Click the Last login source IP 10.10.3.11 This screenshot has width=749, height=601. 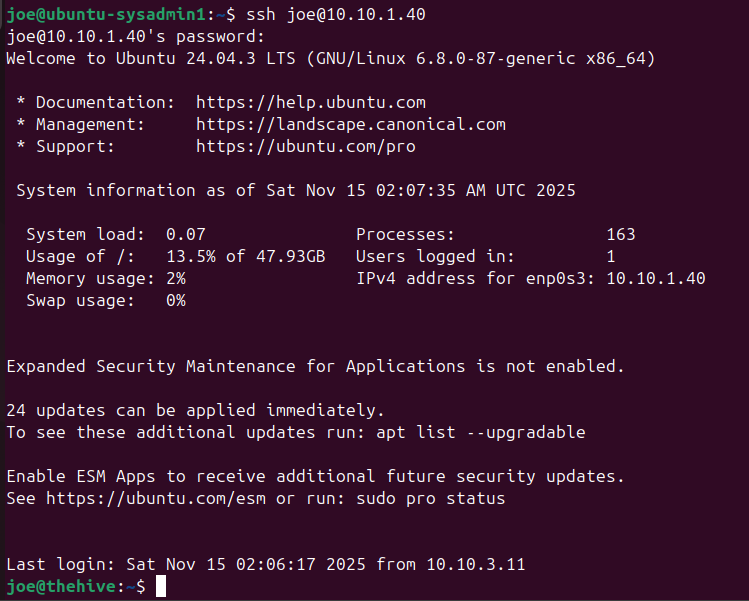475,564
